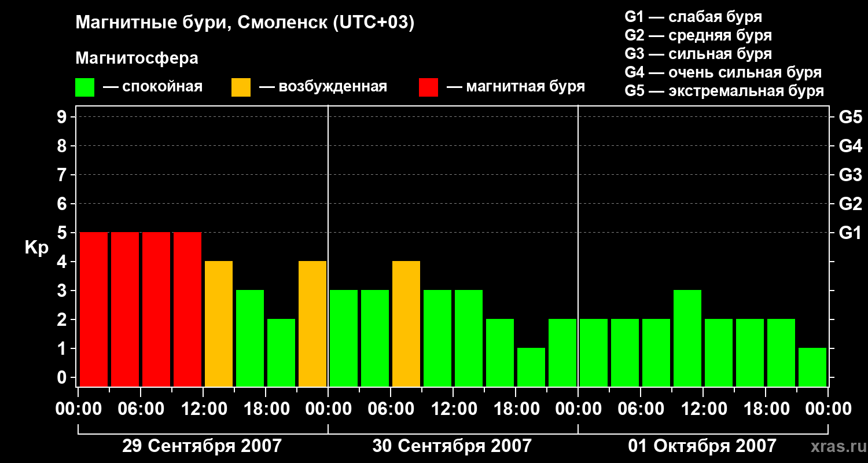Viewport: 868px width, 463px height.
Task: Click the 'G3 — сильная буря' legend line
Action: click(698, 54)
